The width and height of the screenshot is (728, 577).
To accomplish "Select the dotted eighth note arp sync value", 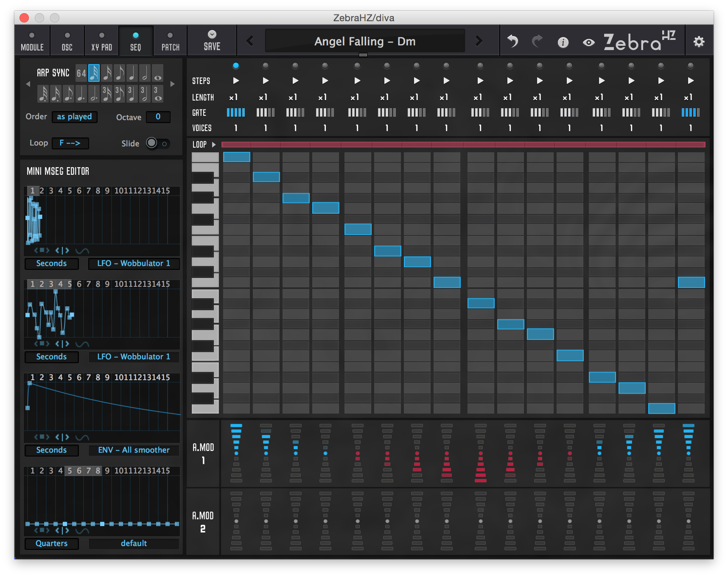I will point(69,93).
